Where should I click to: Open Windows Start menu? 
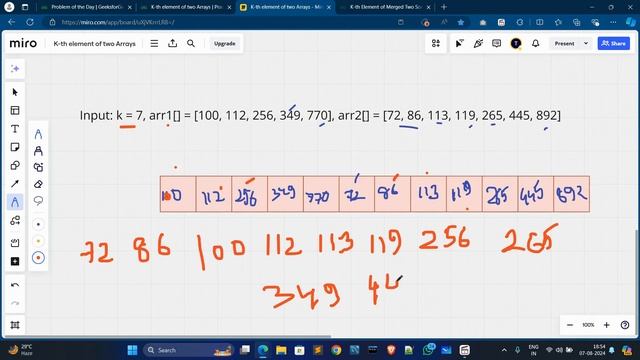132,350
